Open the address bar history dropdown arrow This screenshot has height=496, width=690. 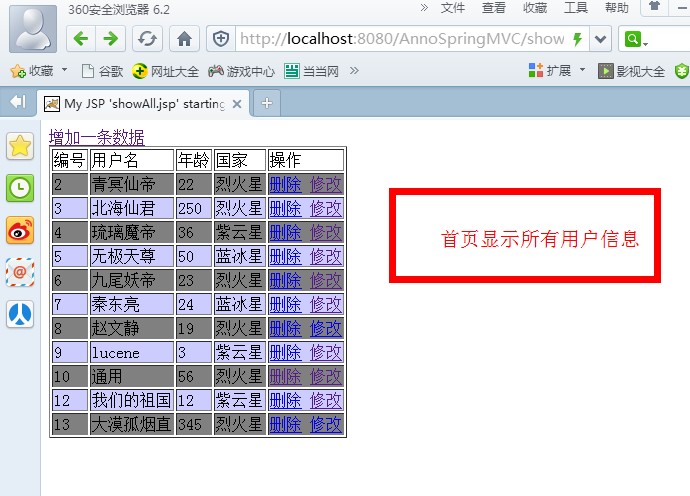(x=600, y=39)
